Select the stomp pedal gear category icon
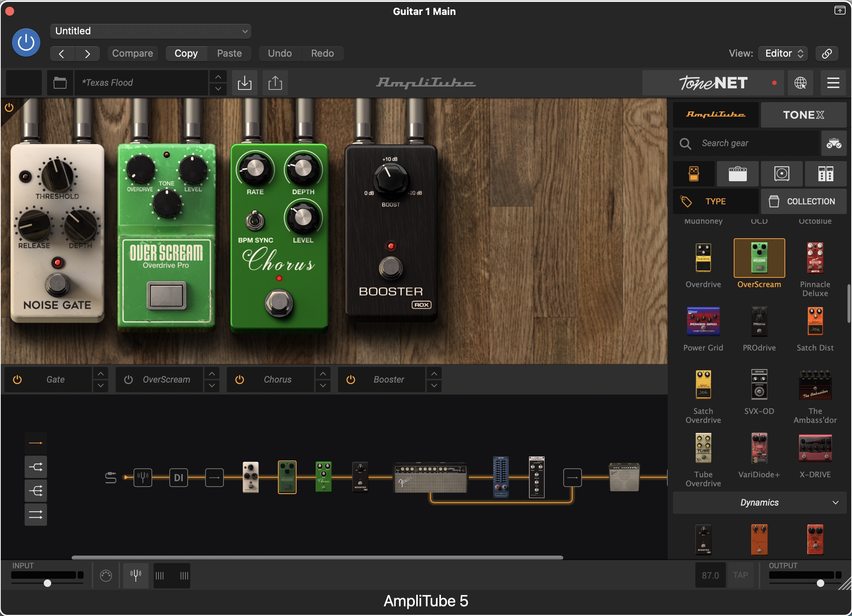This screenshot has width=852, height=616. (x=693, y=173)
